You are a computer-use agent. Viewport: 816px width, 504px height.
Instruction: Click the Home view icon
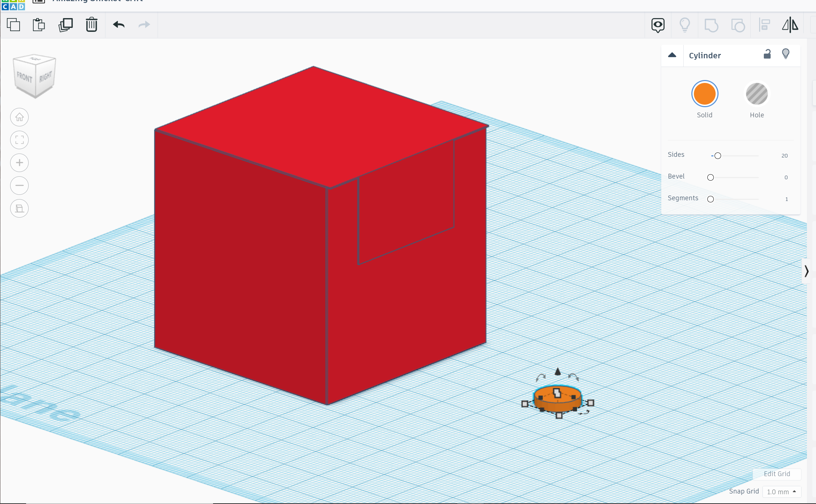19,117
